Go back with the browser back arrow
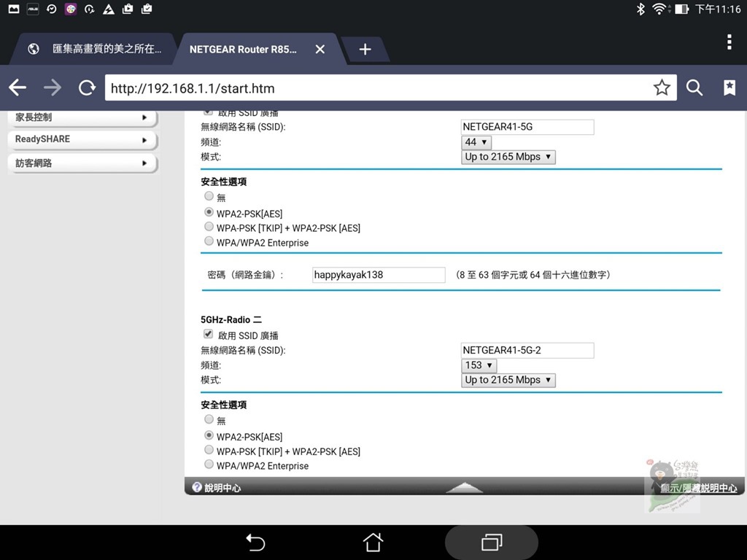Image resolution: width=747 pixels, height=560 pixels. point(18,87)
